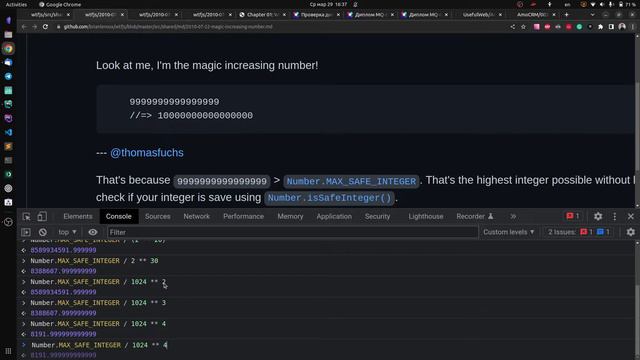This screenshot has width=640, height=360.
Task: Open the Lighthouse tab
Action: tap(426, 216)
